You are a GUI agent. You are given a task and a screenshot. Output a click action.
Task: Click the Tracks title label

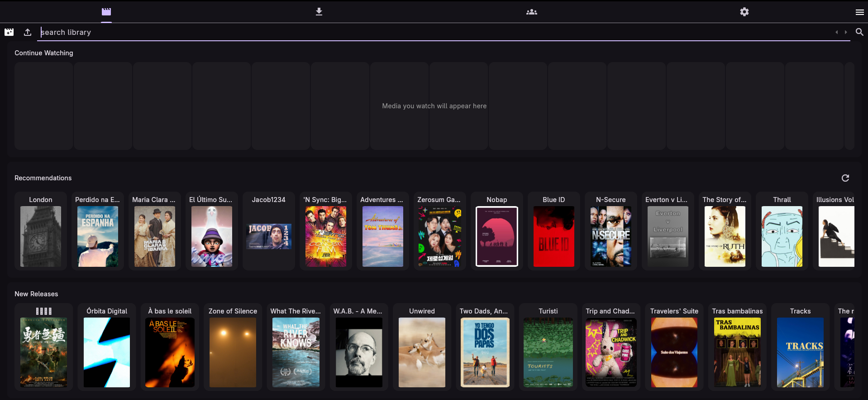click(800, 311)
